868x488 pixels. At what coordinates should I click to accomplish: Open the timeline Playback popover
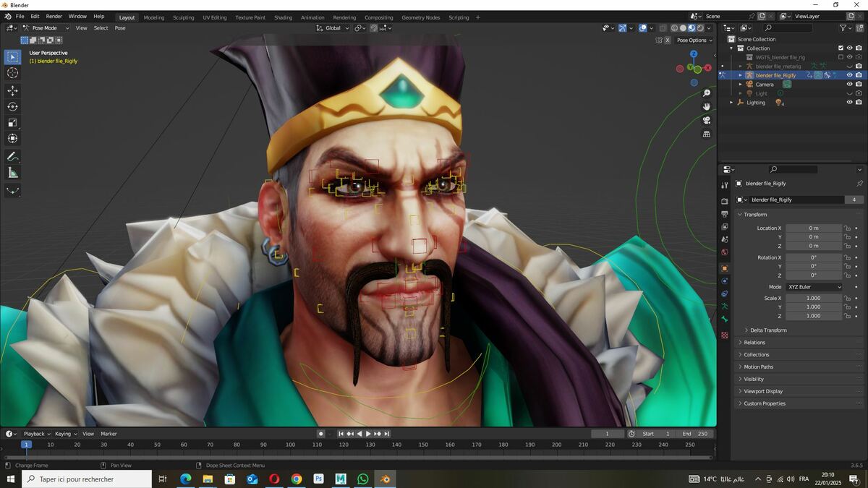coord(36,434)
